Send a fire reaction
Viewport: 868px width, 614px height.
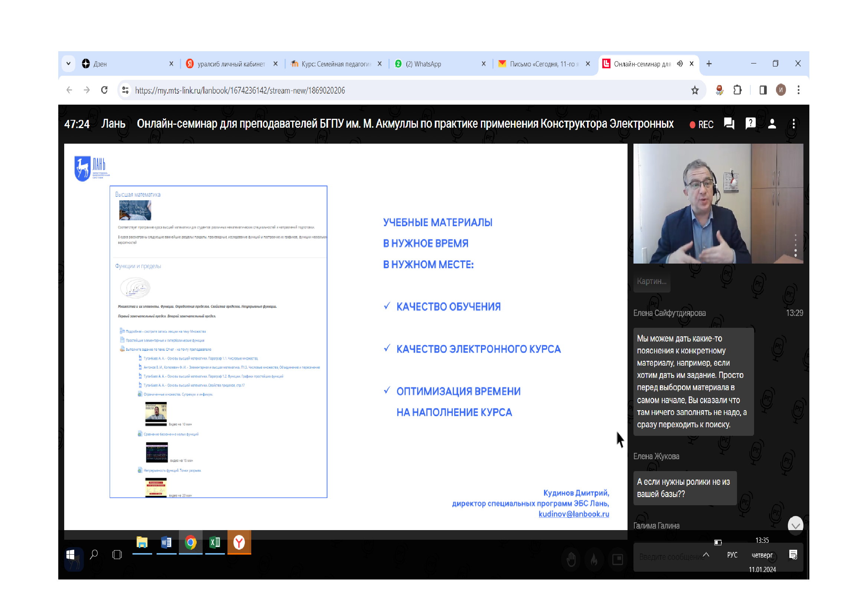click(594, 559)
